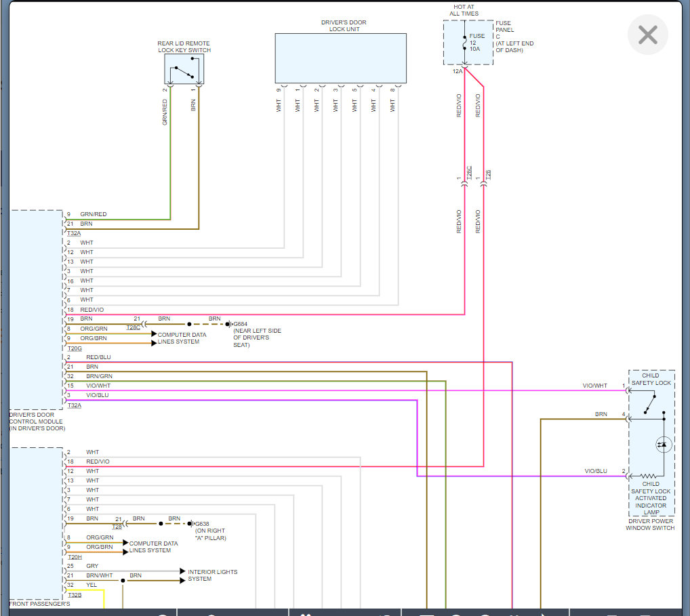The image size is (690, 616).
Task: Open the T20G connector label
Action: (x=75, y=348)
